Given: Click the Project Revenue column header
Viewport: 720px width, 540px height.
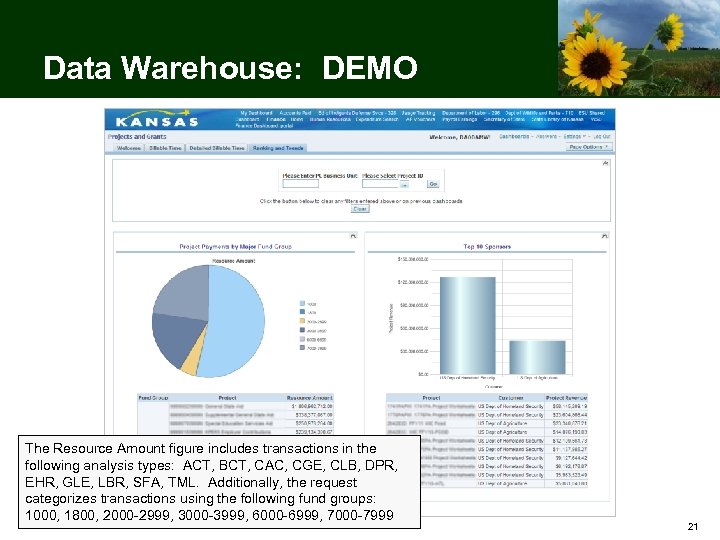Looking at the screenshot, I should [x=566, y=398].
